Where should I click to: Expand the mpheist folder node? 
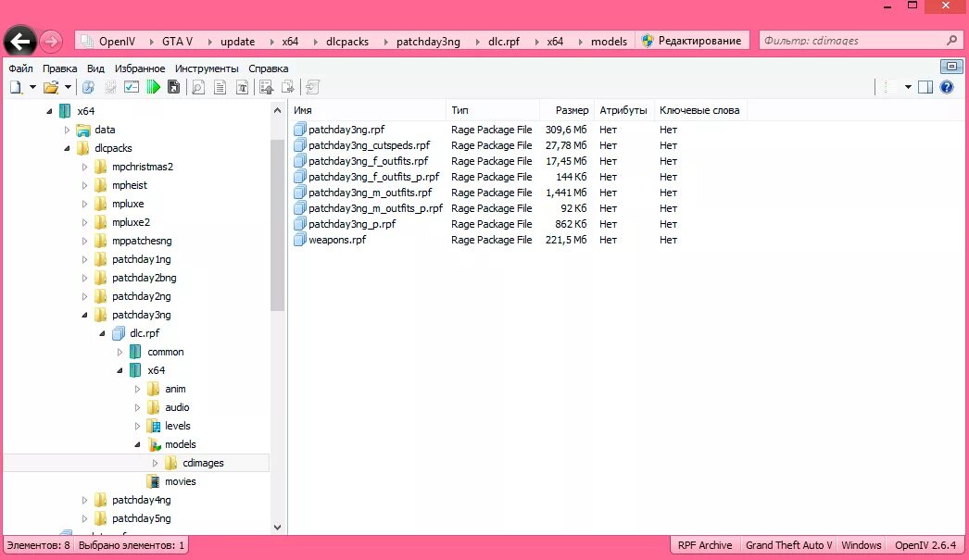pos(84,185)
